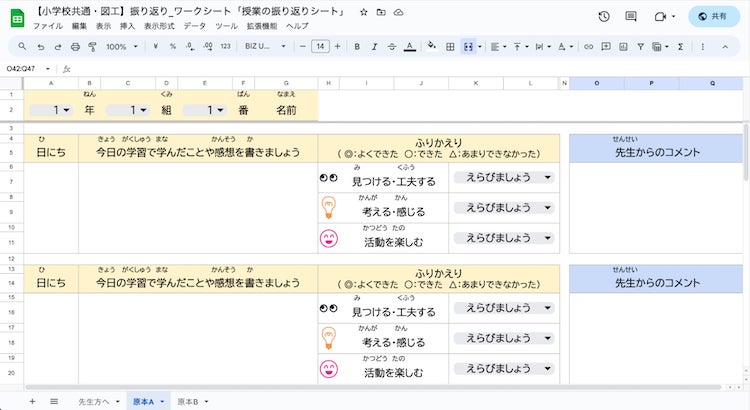The width and height of the screenshot is (750, 410).
Task: Click the paint format roller icon
Action: click(90, 47)
